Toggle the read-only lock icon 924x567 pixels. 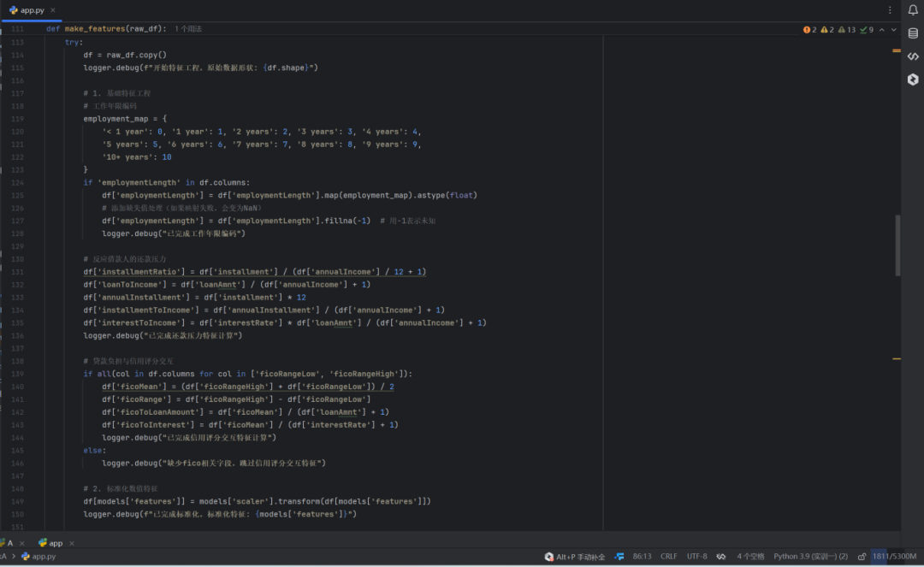(860, 557)
